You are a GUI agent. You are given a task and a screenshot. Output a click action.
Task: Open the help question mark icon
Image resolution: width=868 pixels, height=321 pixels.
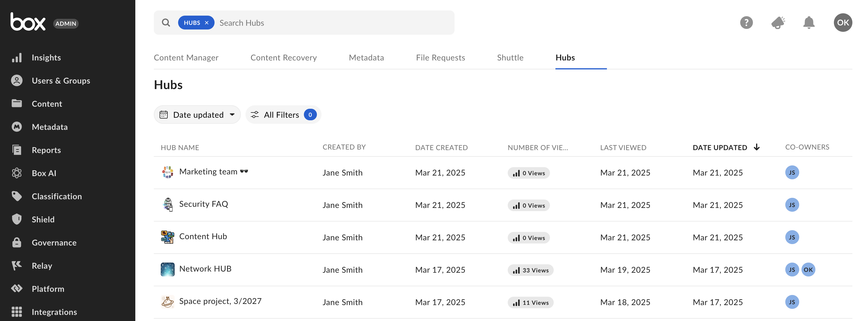pos(746,23)
